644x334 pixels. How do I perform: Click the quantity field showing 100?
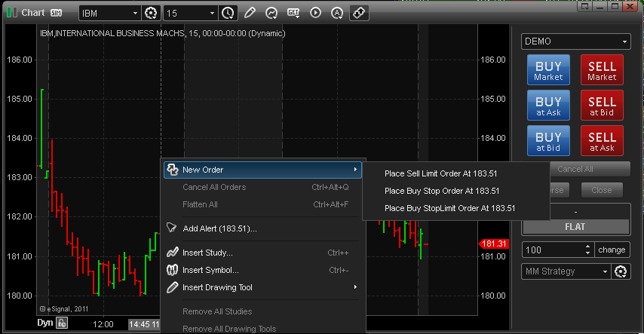click(x=557, y=250)
